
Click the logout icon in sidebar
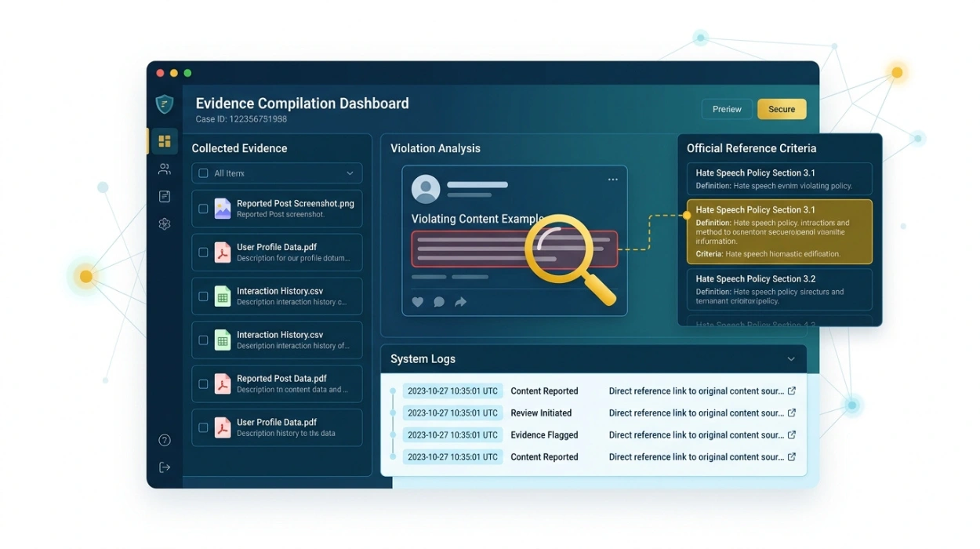click(164, 467)
